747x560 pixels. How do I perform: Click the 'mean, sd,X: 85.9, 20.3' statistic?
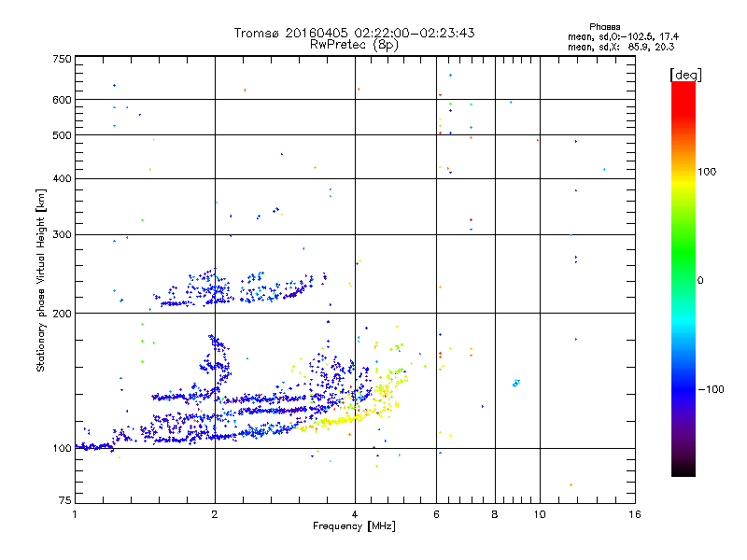(x=621, y=47)
